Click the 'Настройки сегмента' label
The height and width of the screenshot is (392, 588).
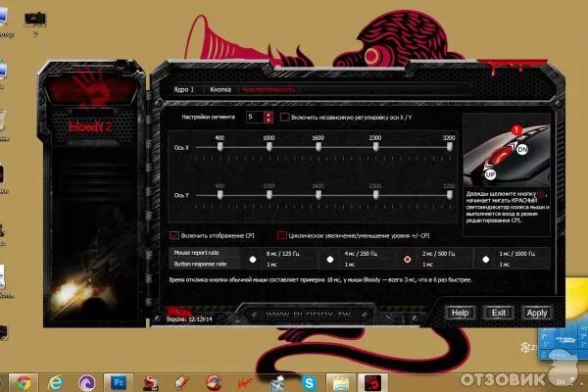[208, 117]
